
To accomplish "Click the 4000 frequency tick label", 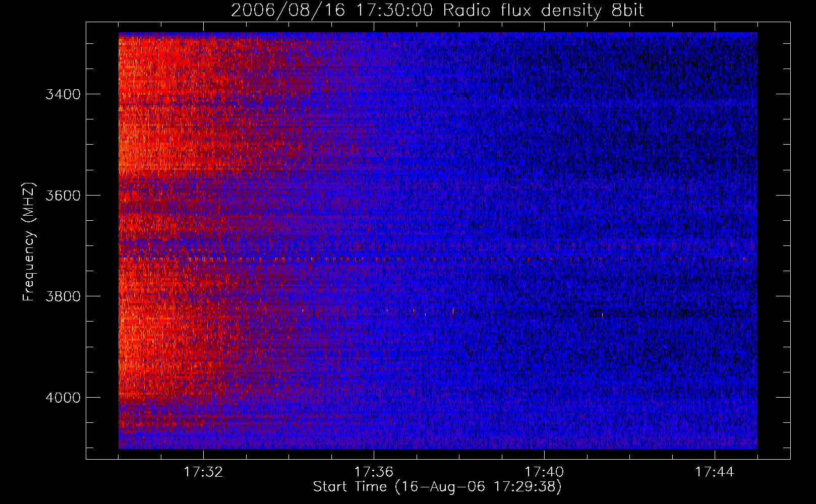I will pos(63,398).
